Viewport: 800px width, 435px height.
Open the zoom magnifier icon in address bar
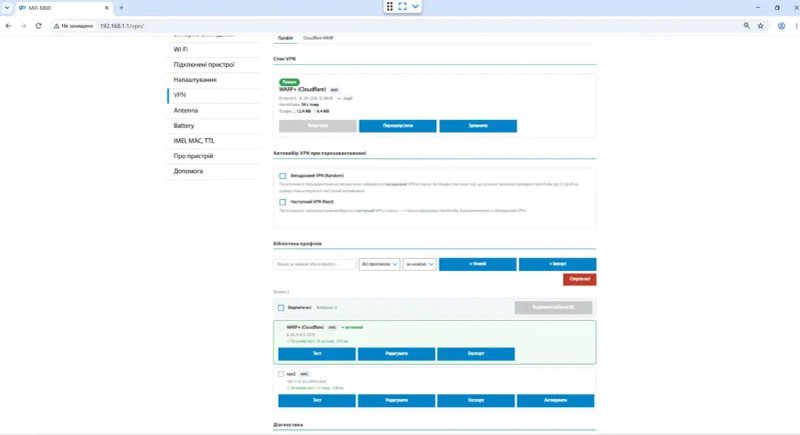tap(746, 25)
